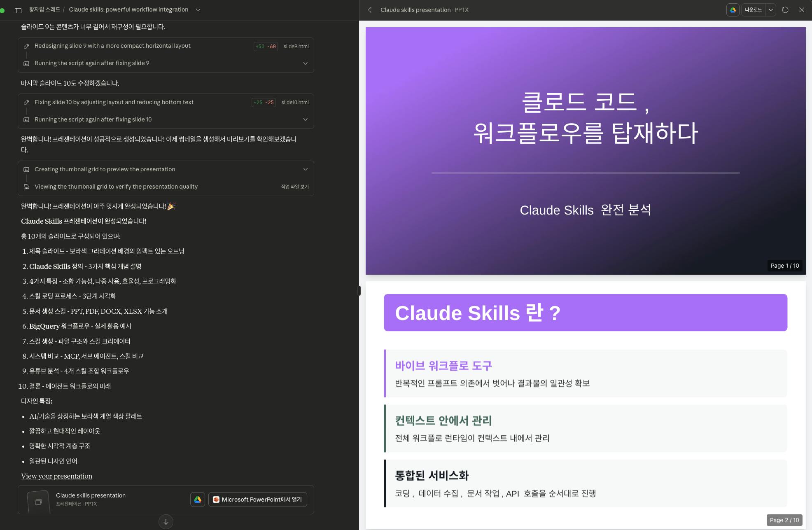Viewport: 812px width, 530px height.
Task: Open the PPTX in Google Drive
Action: [x=733, y=10]
